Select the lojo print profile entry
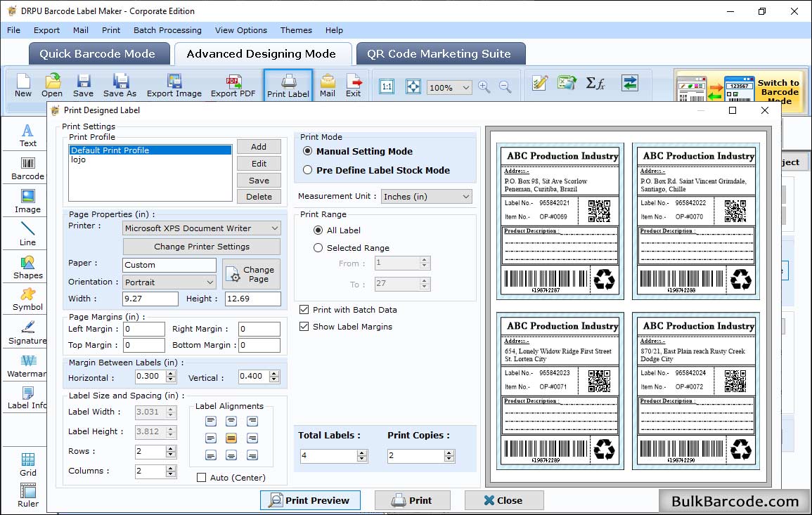 pyautogui.click(x=150, y=159)
